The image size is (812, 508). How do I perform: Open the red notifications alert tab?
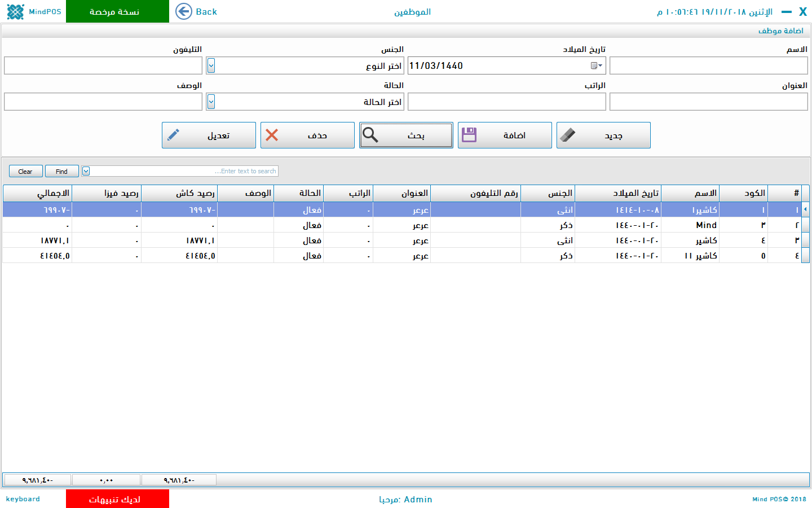pos(117,499)
